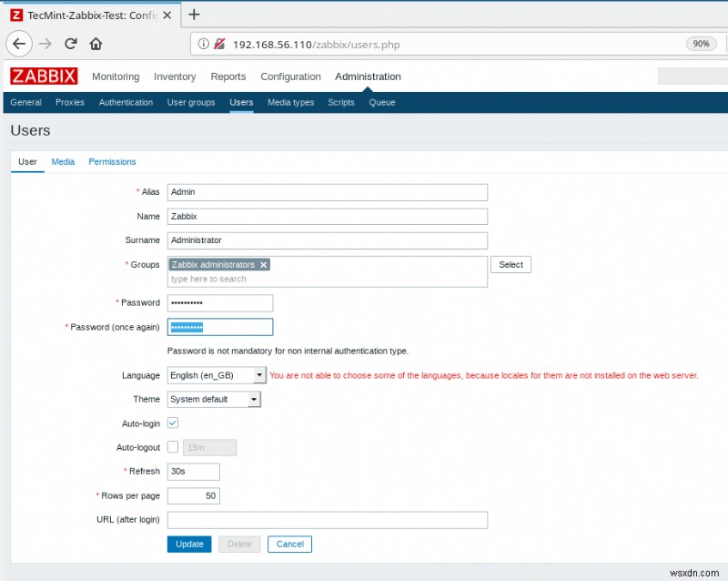Open the Language dropdown
This screenshot has height=581, width=728.
[217, 375]
